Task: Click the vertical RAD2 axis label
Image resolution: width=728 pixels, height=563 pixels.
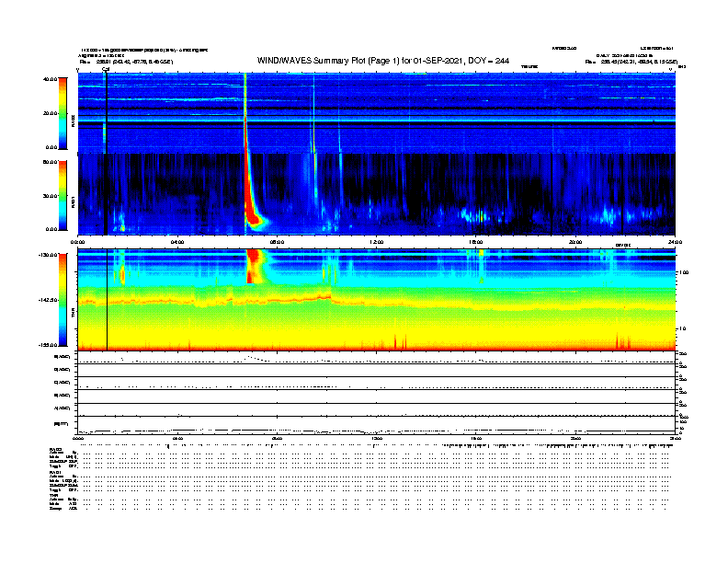Action: click(74, 121)
